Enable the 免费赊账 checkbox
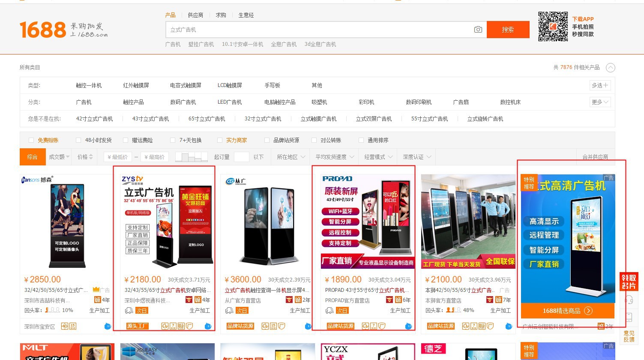Screen dimensions: 644x360 pos(31,140)
